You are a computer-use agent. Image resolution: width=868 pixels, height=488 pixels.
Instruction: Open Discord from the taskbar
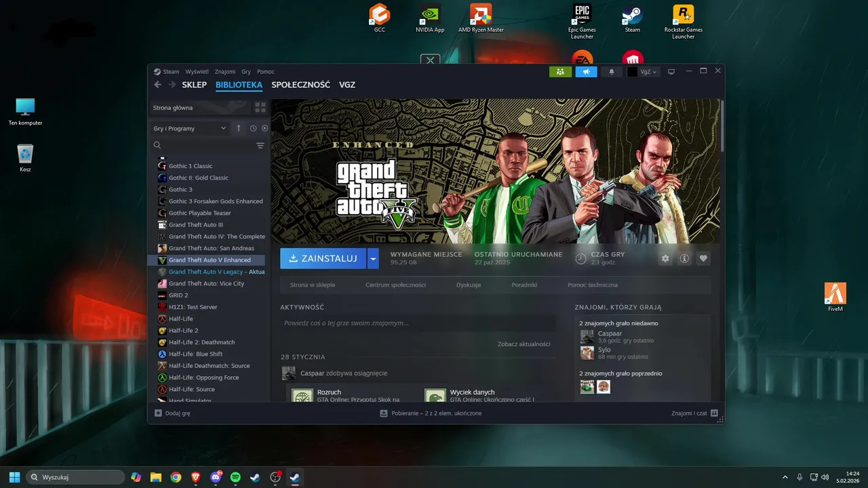click(x=216, y=477)
